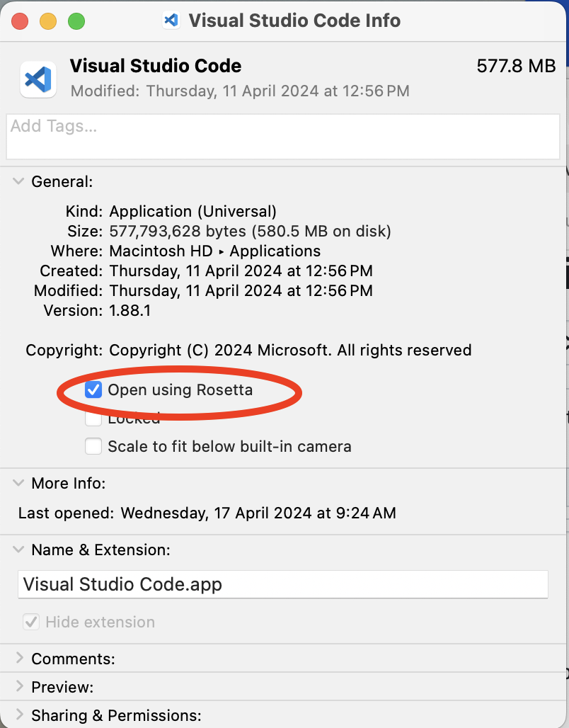Image resolution: width=569 pixels, height=728 pixels.
Task: Enable Scale to fit below built-in camera
Action: point(93,446)
